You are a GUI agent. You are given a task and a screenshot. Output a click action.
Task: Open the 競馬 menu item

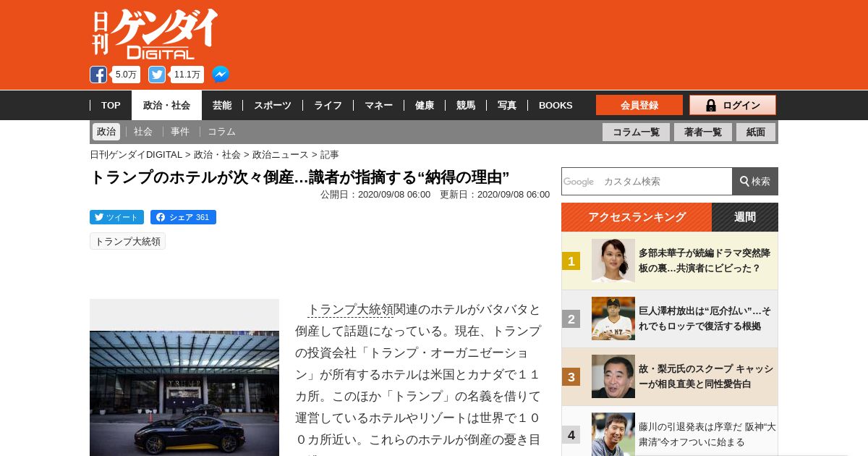(466, 105)
